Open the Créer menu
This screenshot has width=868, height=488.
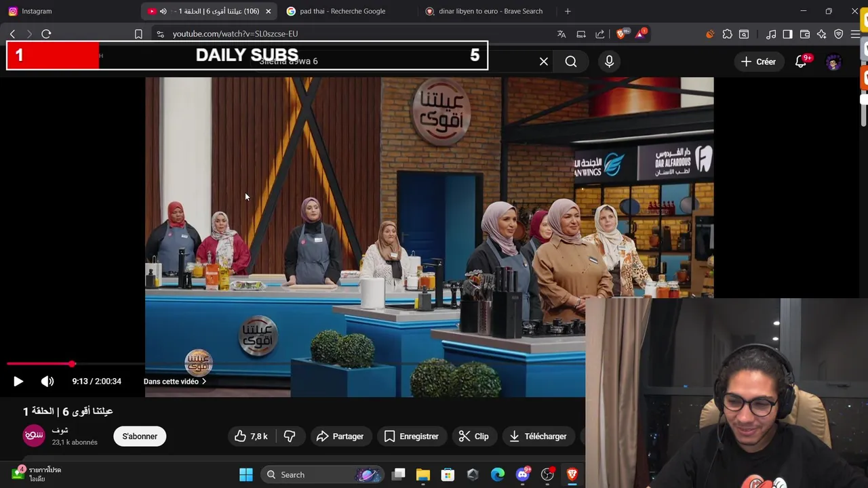(758, 62)
